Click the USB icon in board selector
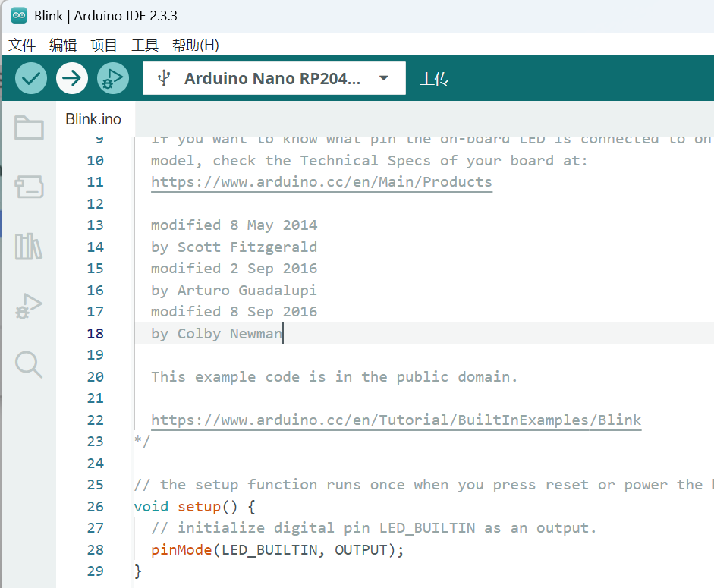Image resolution: width=714 pixels, height=588 pixels. (164, 78)
